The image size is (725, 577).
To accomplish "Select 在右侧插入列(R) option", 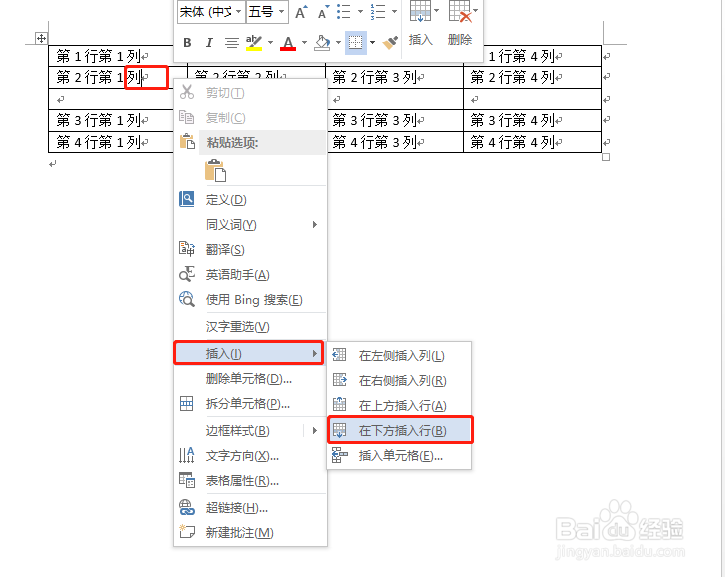I will point(399,380).
